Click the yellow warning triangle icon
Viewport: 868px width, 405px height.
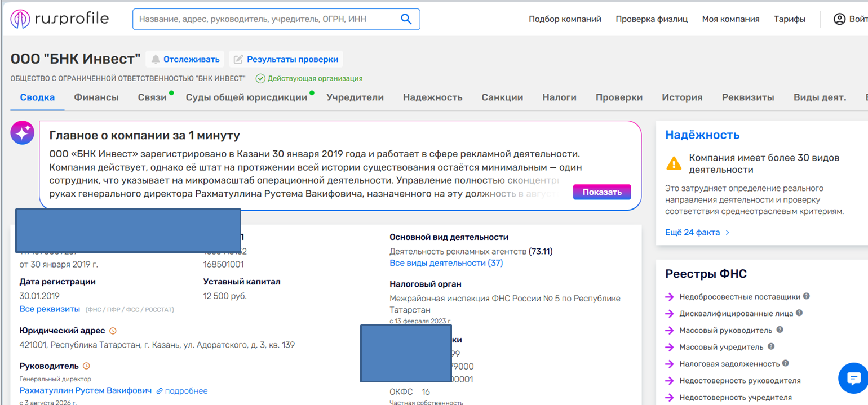tap(674, 163)
